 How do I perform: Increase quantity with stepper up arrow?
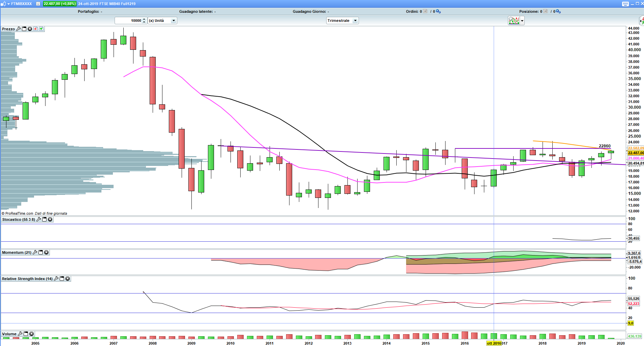coord(144,19)
